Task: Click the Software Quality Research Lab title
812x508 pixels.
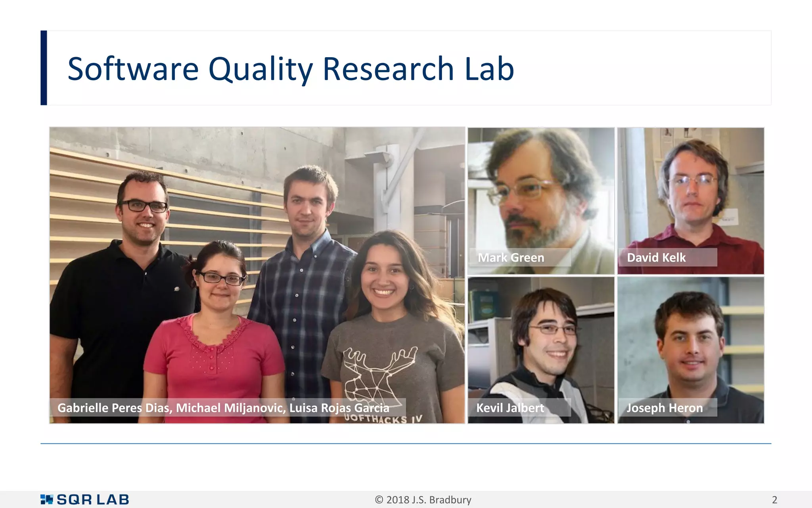Action: pyautogui.click(x=291, y=69)
